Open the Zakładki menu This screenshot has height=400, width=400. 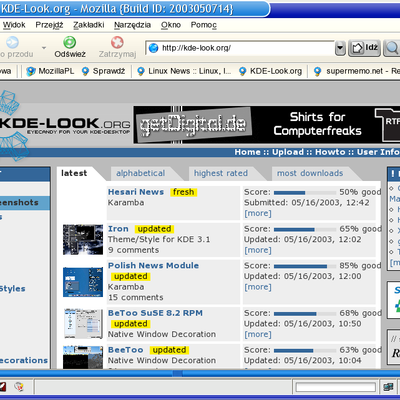click(89, 25)
